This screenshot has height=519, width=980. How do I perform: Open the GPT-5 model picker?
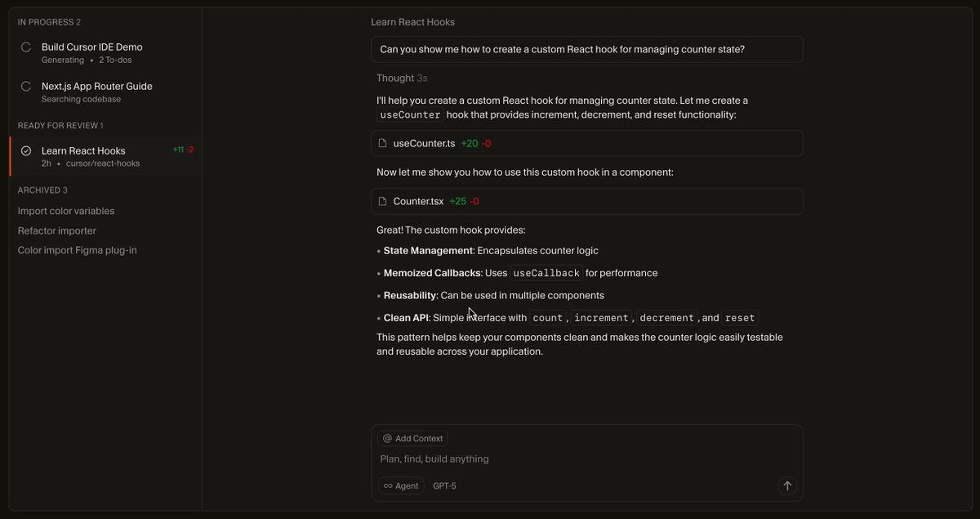[444, 486]
